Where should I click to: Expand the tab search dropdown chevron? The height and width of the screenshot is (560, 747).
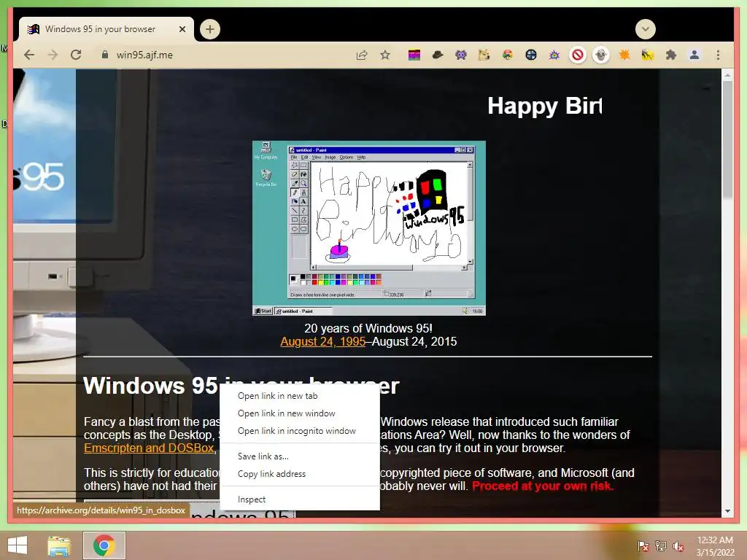point(645,29)
